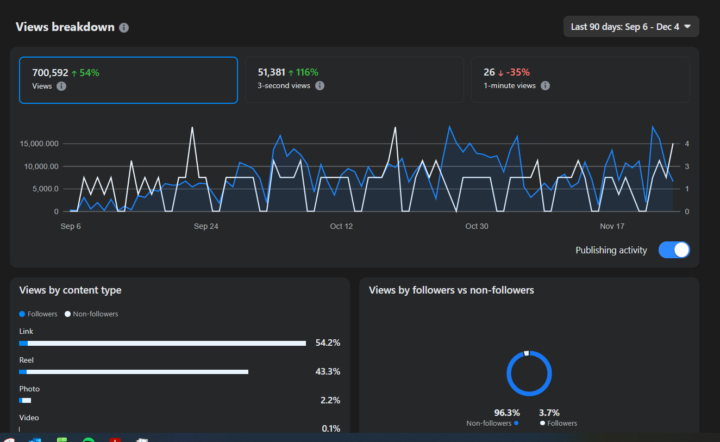Click the Photo content type bar

coord(25,401)
